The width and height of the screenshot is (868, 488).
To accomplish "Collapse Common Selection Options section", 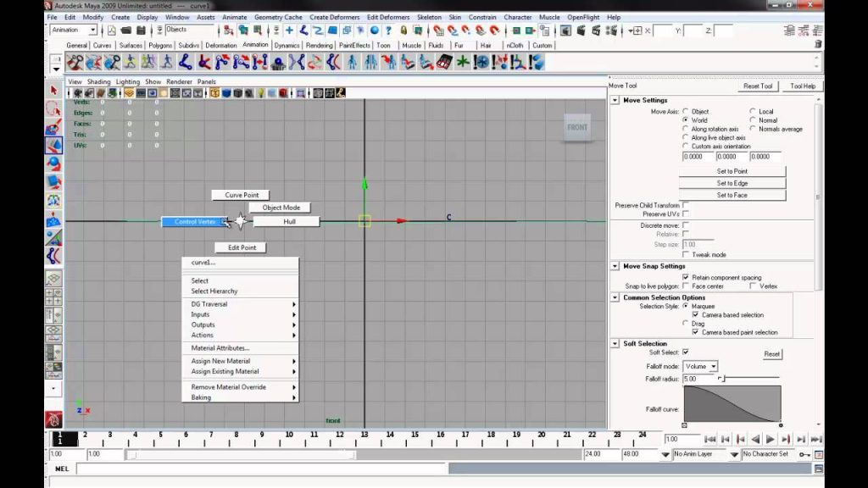I will tap(615, 297).
